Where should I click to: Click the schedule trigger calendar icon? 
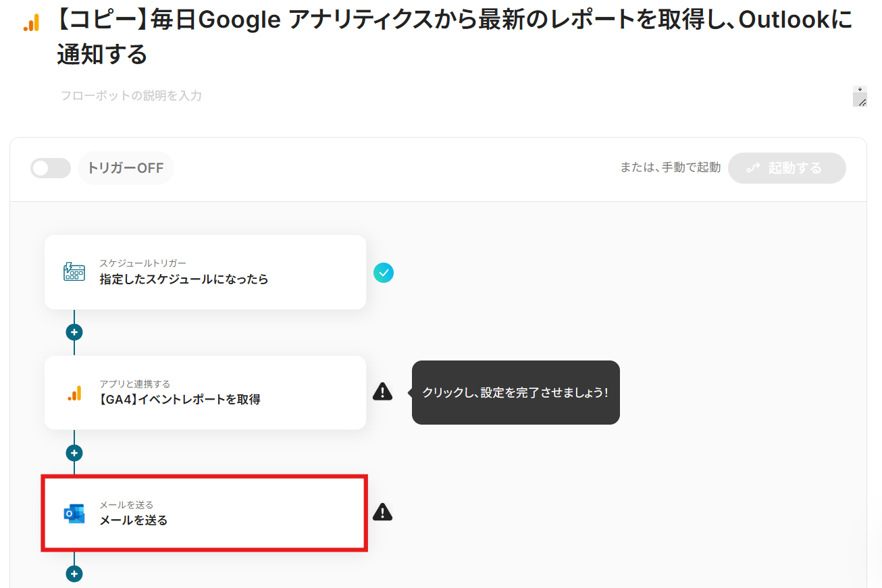pos(74,272)
